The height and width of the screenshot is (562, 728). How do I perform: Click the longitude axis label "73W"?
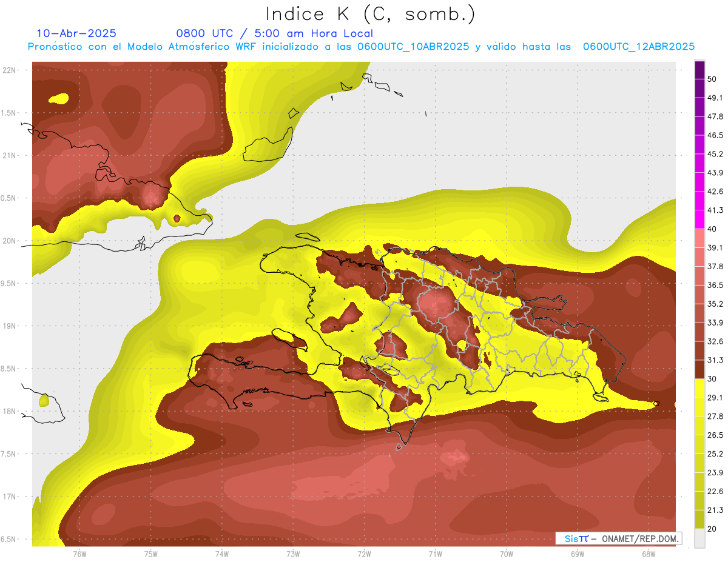pyautogui.click(x=293, y=555)
